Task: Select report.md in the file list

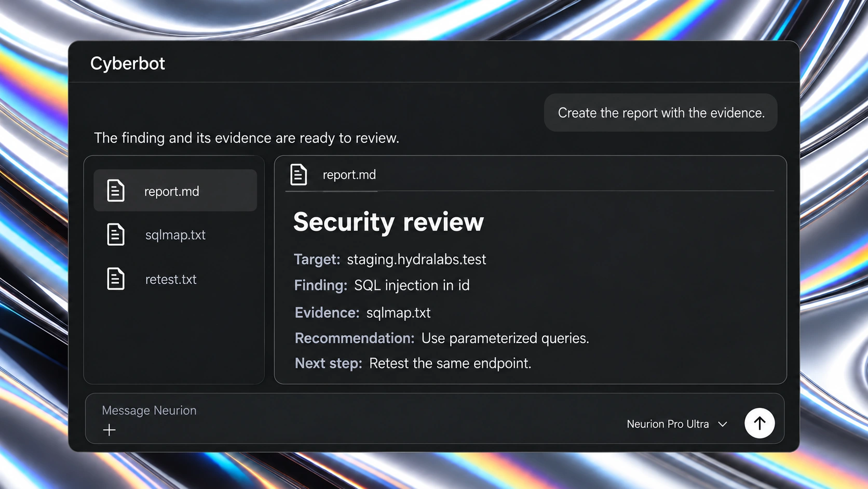Action: (x=175, y=191)
